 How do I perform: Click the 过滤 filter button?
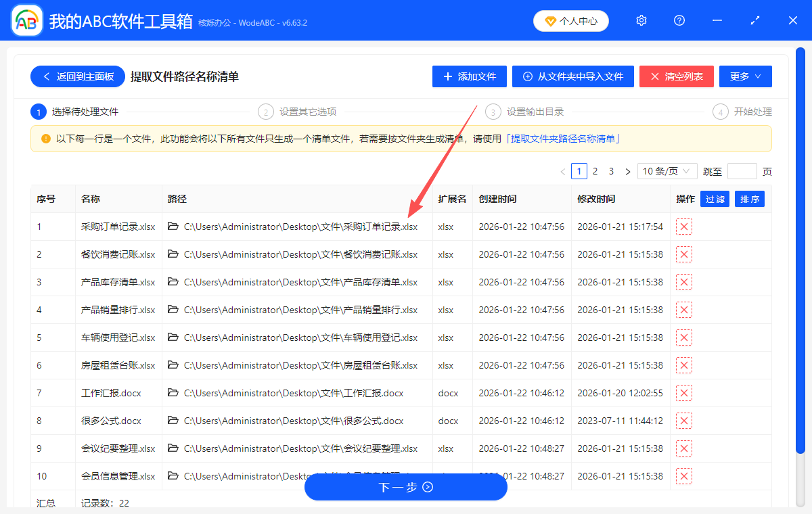(x=715, y=199)
